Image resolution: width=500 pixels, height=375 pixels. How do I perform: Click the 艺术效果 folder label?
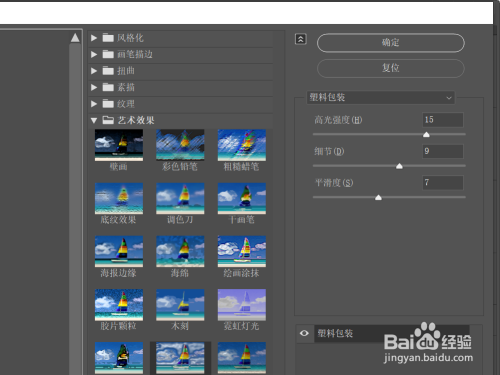pos(136,120)
